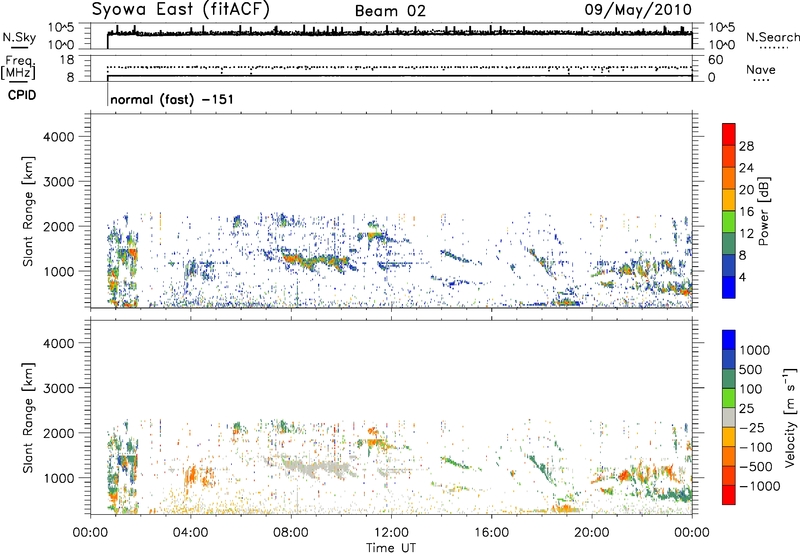Click the '20:00' time tick label

[x=592, y=533]
